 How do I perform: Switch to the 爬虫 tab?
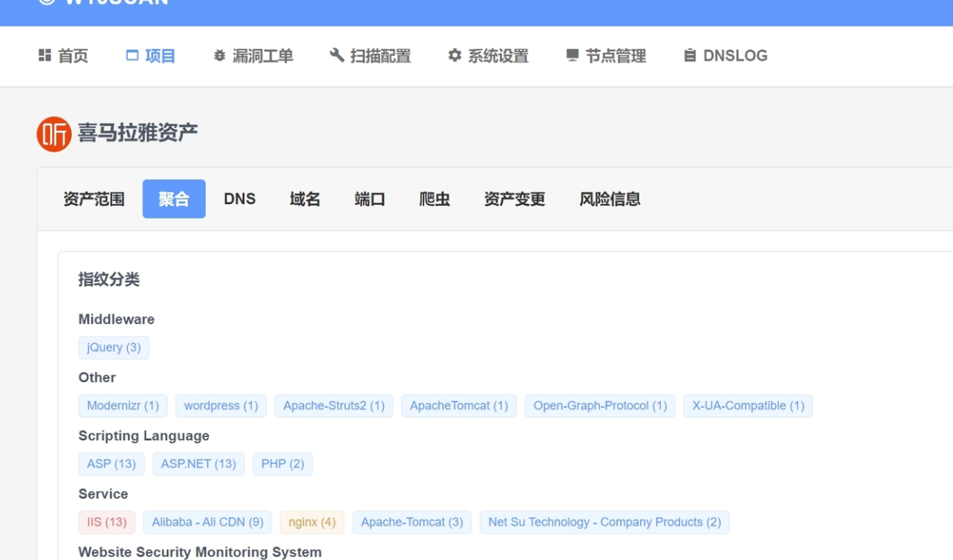(434, 199)
